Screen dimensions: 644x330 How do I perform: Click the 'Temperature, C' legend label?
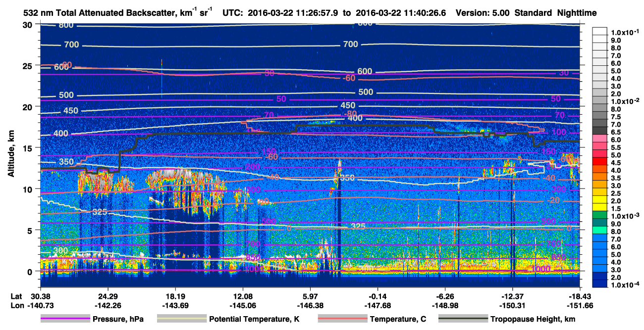pyautogui.click(x=399, y=319)
